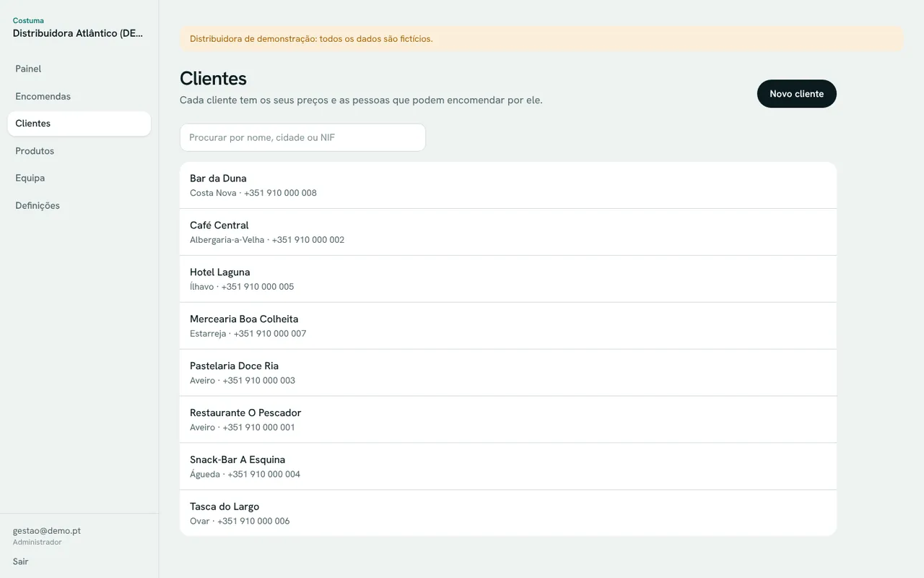Click the Costuma brand label
The height and width of the screenshot is (578, 924).
point(28,20)
